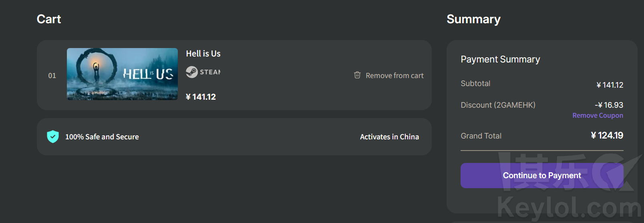Click the -¥16.93 discount amount
This screenshot has height=223, width=644.
[609, 105]
